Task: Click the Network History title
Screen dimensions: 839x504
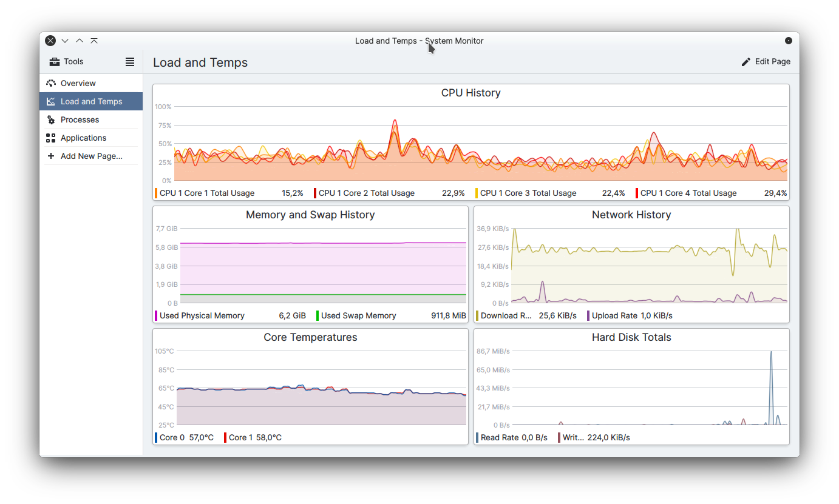Action: coord(631,215)
